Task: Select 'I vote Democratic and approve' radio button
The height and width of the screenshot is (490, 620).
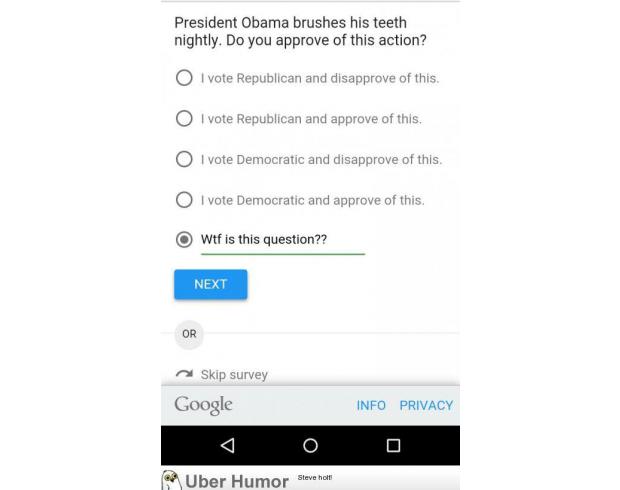Action: (x=184, y=200)
